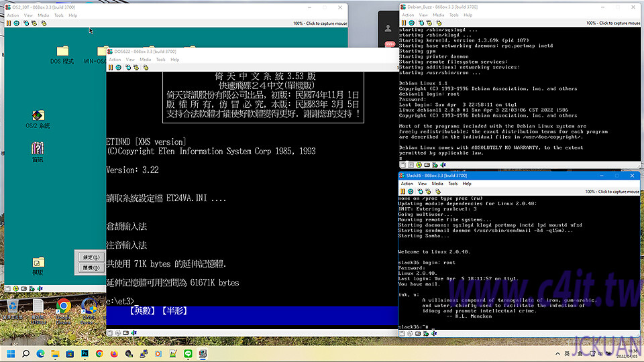Select the 資訊 icon on OS/2 desktop
The width and height of the screenshot is (644, 362).
[x=38, y=152]
